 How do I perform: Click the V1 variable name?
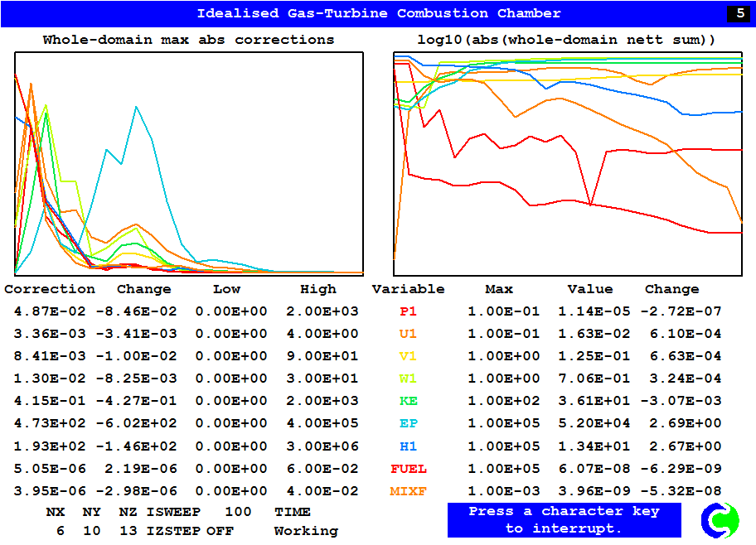[x=408, y=356]
